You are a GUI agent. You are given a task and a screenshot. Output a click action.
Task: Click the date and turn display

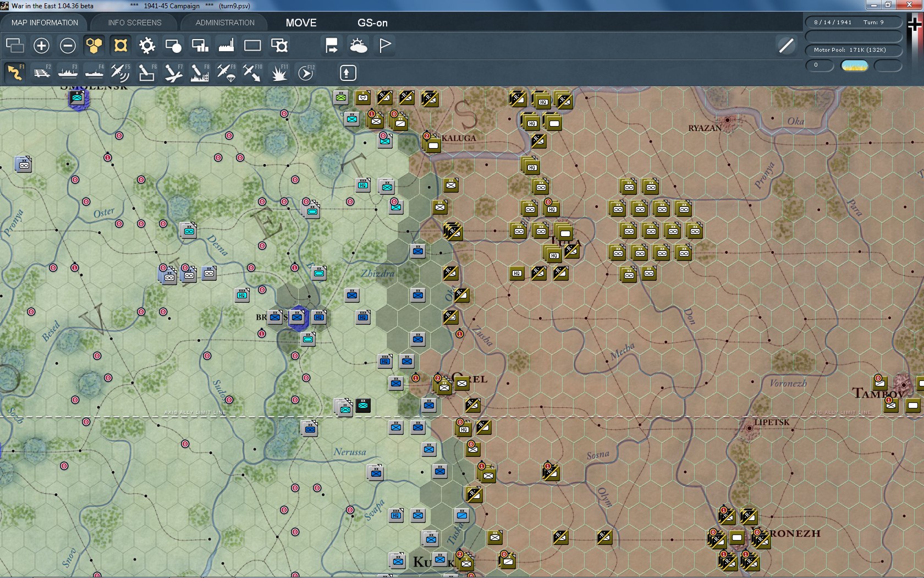854,23
